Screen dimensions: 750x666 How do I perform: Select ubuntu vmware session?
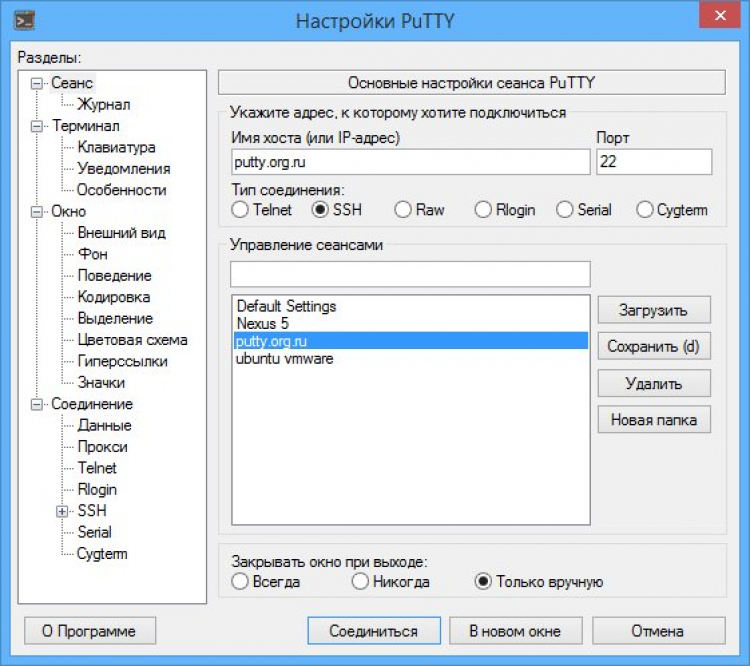[411, 359]
